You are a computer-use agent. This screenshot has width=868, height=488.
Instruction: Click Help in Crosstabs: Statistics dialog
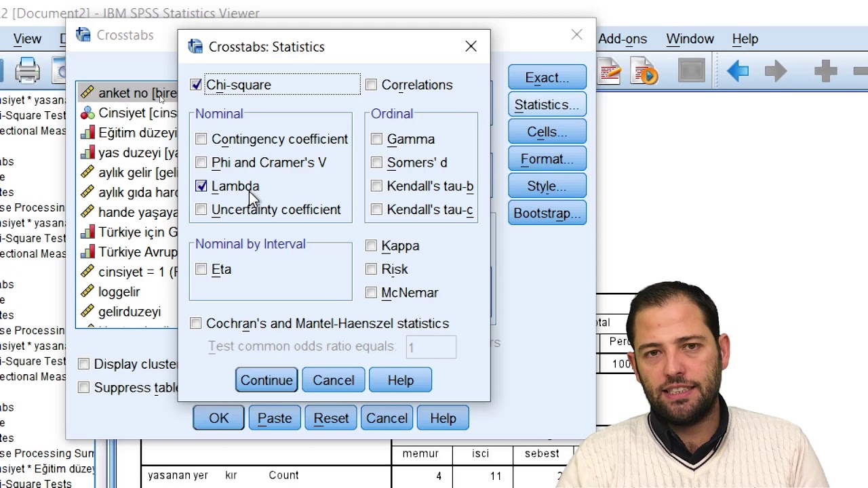[x=401, y=380]
